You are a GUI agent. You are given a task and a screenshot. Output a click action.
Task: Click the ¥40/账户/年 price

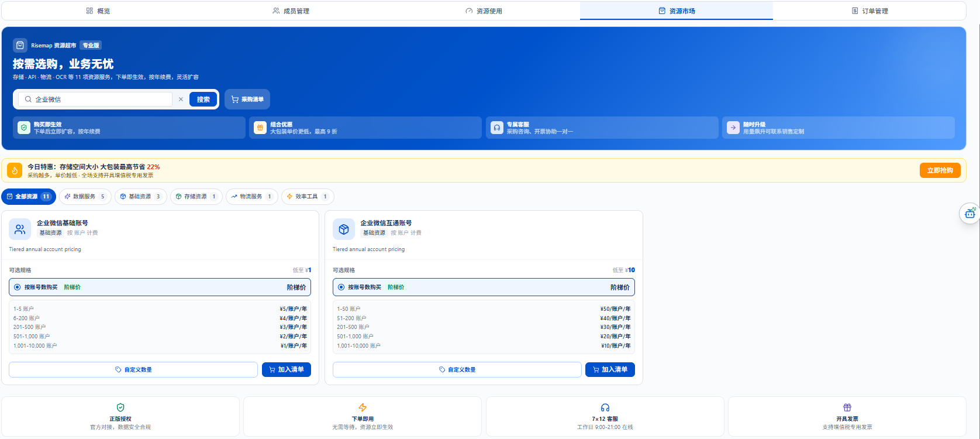click(615, 318)
